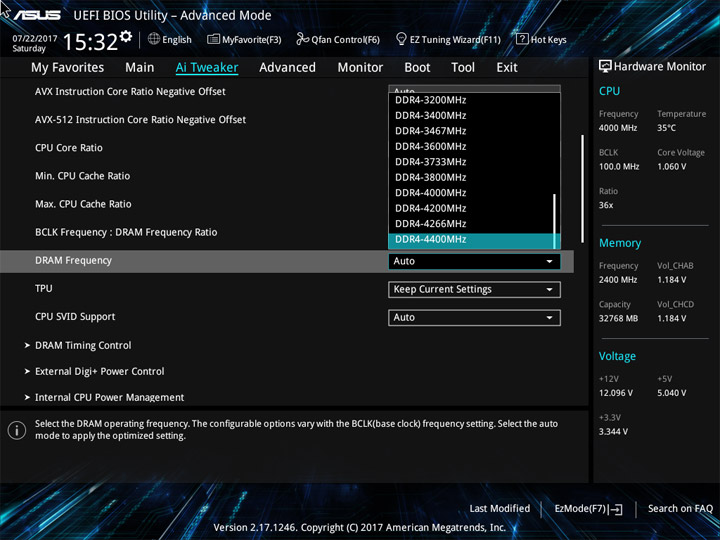
Task: Click the info icon beside the help text
Action: pyautogui.click(x=17, y=430)
